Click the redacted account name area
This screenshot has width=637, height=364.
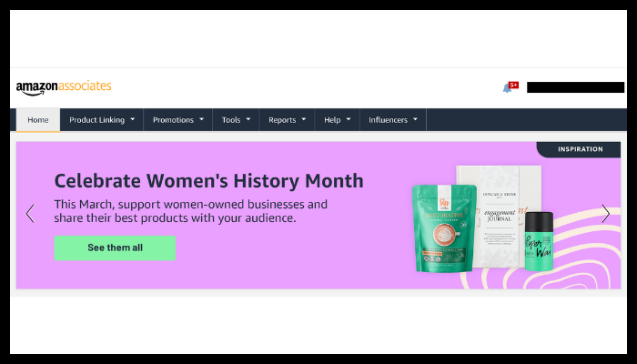point(576,87)
